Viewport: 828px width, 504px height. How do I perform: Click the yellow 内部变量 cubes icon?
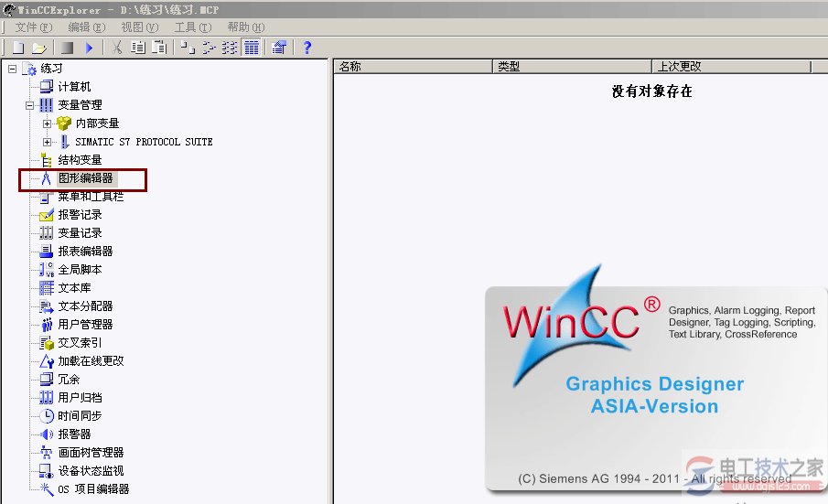[x=64, y=123]
